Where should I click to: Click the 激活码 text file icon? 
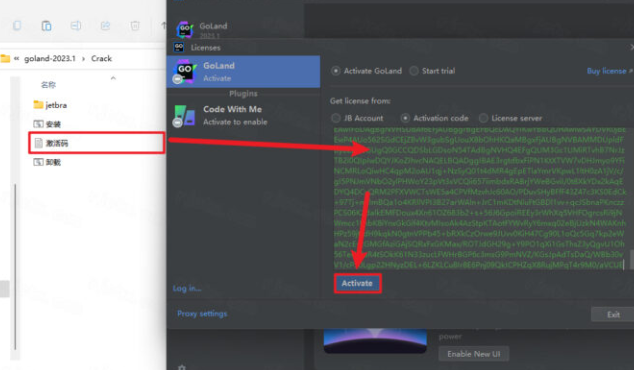point(38,143)
